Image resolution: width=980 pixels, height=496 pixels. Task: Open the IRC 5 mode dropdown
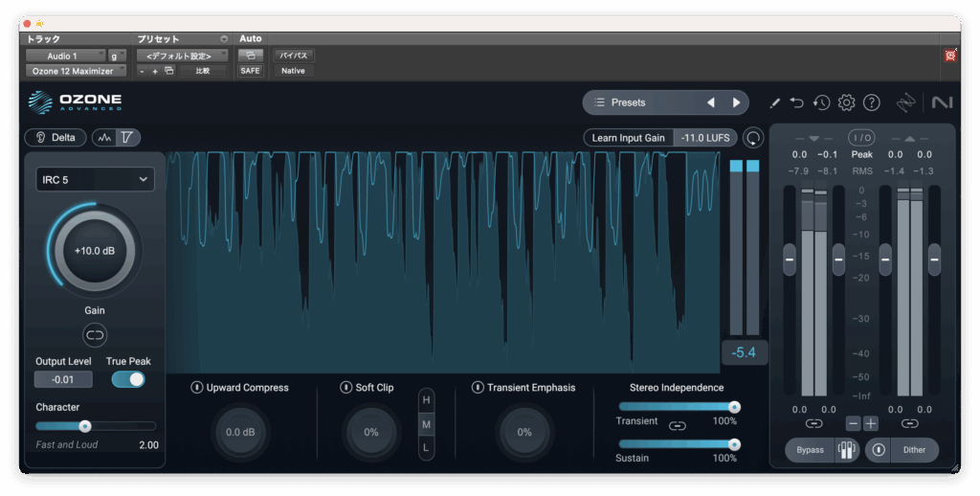(x=95, y=179)
